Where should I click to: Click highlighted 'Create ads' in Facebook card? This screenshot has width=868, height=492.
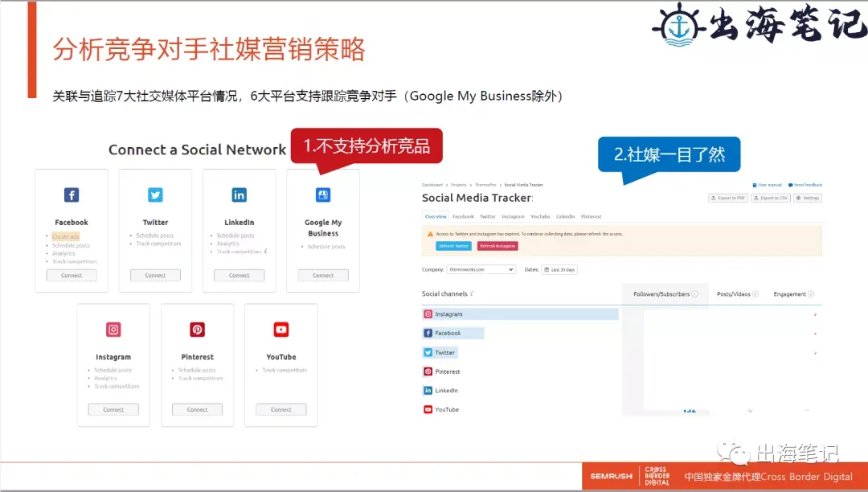point(66,236)
